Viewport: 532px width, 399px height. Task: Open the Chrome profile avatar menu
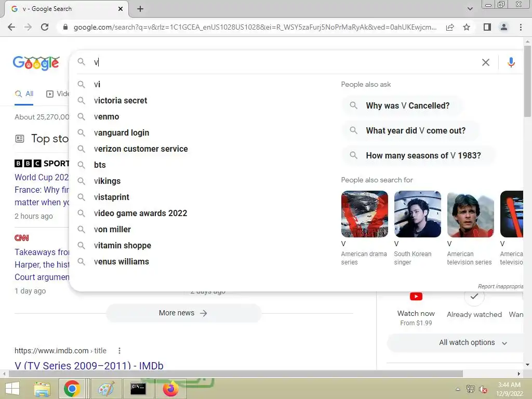tap(504, 27)
